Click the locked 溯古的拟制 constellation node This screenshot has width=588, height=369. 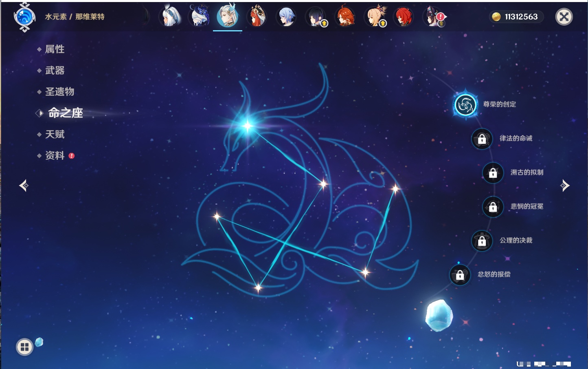coord(493,173)
